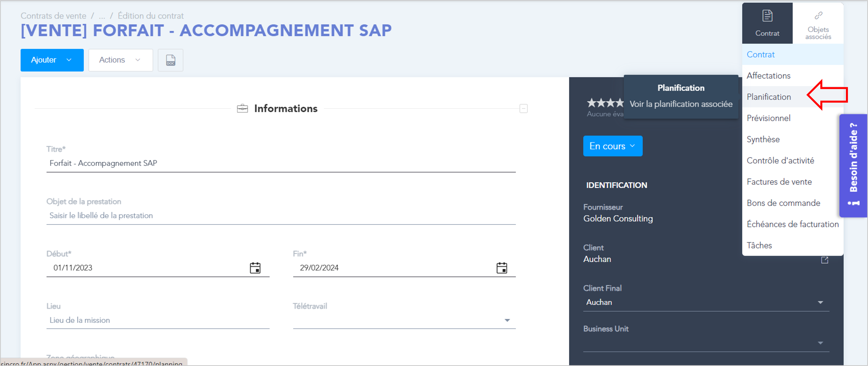The height and width of the screenshot is (366, 868).
Task: Open the Télétravail dropdown
Action: coord(404,320)
